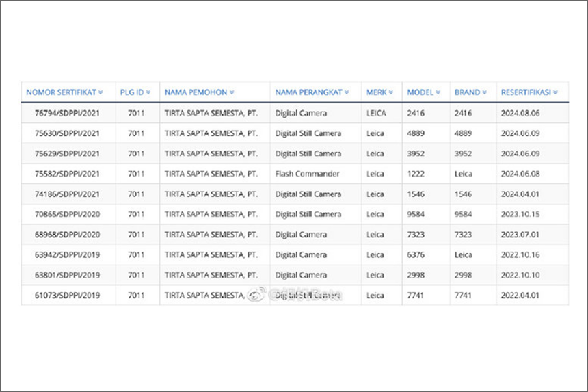Sort by the MODEL column header
Screen dimensions: 588x392
click(x=423, y=92)
